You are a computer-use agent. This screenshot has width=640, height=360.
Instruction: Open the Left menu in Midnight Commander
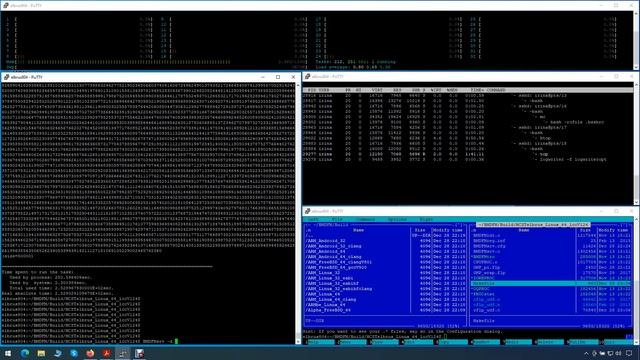[x=313, y=220]
